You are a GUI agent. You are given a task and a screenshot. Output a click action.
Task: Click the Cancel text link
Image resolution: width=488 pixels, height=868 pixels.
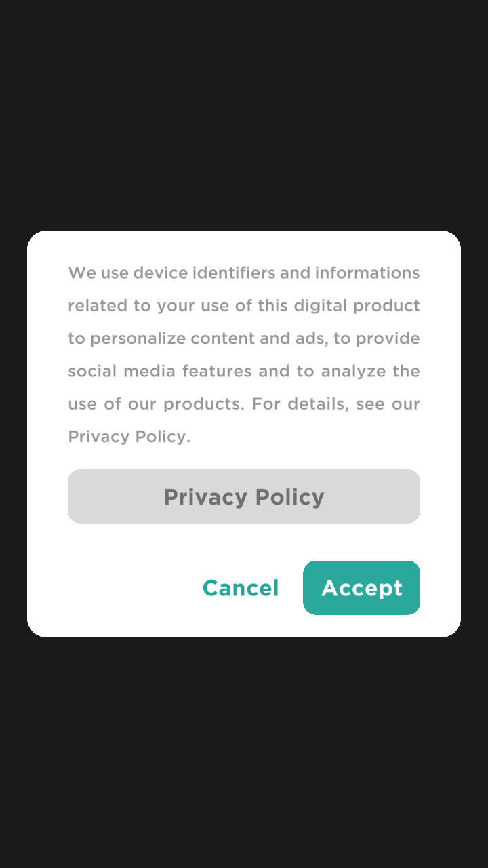click(241, 588)
